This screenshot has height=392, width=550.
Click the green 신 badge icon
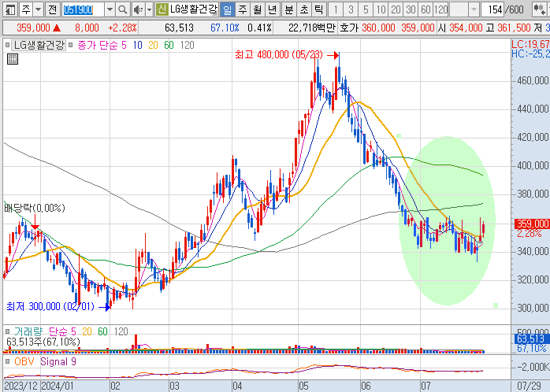point(162,9)
